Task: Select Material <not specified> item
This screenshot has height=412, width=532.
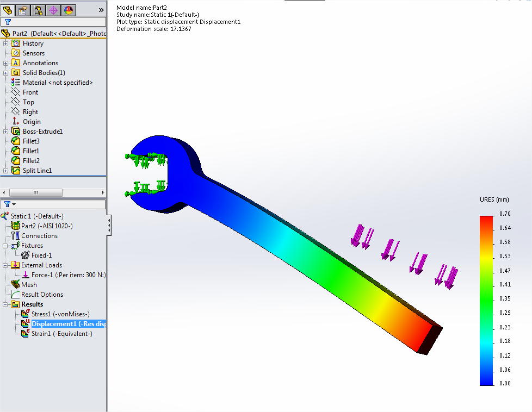Action: click(x=57, y=83)
